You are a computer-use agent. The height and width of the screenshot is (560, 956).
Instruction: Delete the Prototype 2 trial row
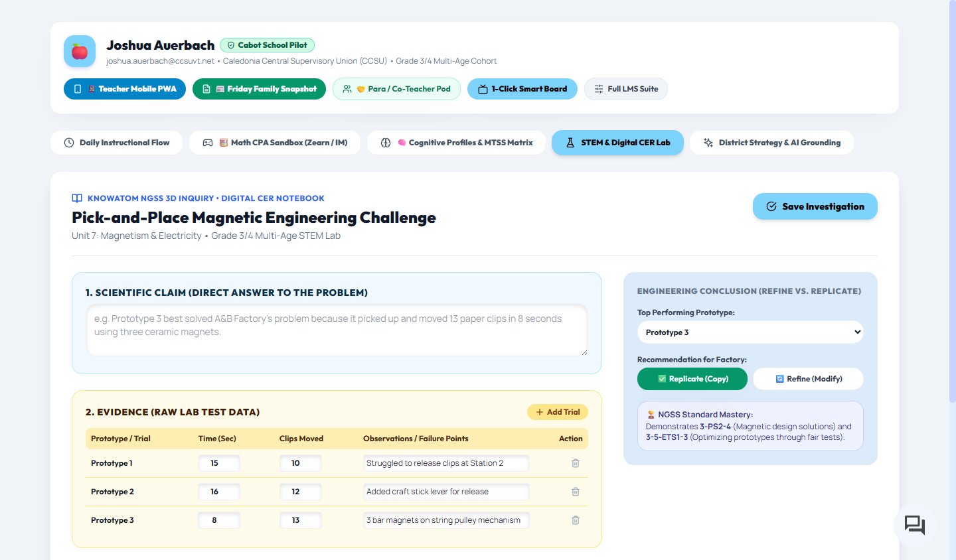[x=576, y=492]
